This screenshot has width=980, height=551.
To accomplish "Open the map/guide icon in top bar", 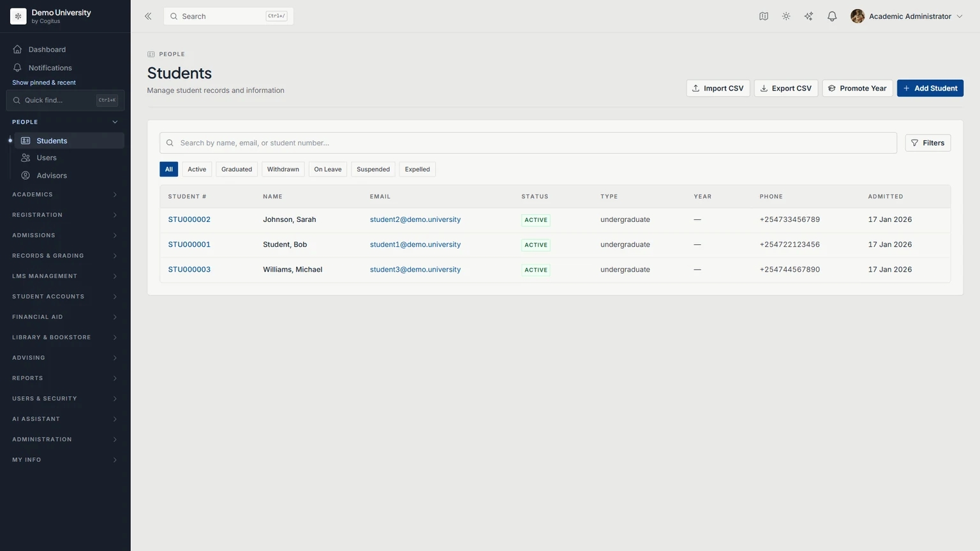I will pos(764,17).
